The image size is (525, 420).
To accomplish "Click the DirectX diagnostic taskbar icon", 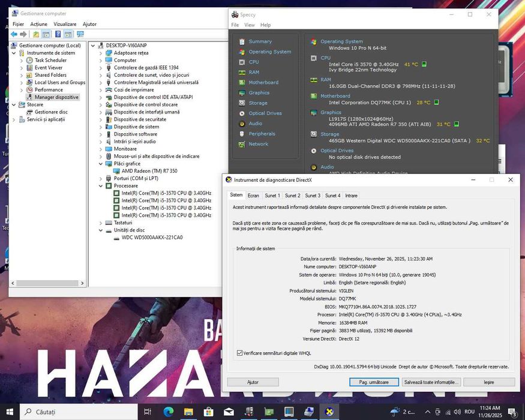I will click(329, 412).
